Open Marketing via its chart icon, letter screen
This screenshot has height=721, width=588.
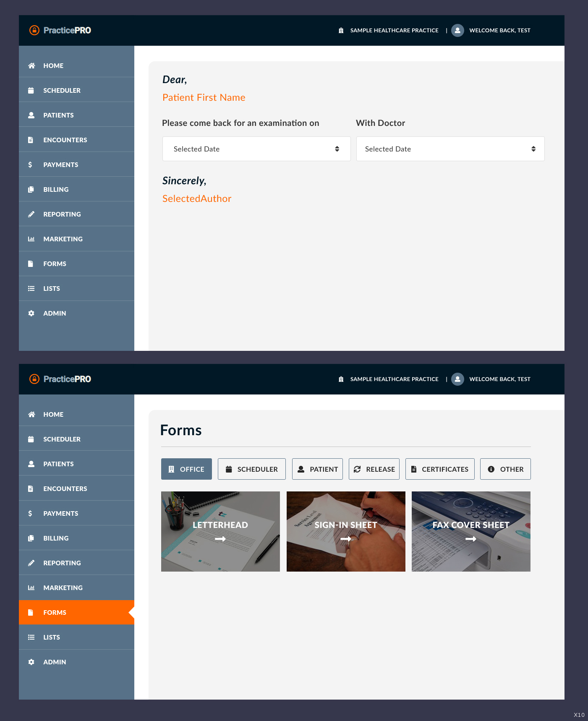point(31,239)
